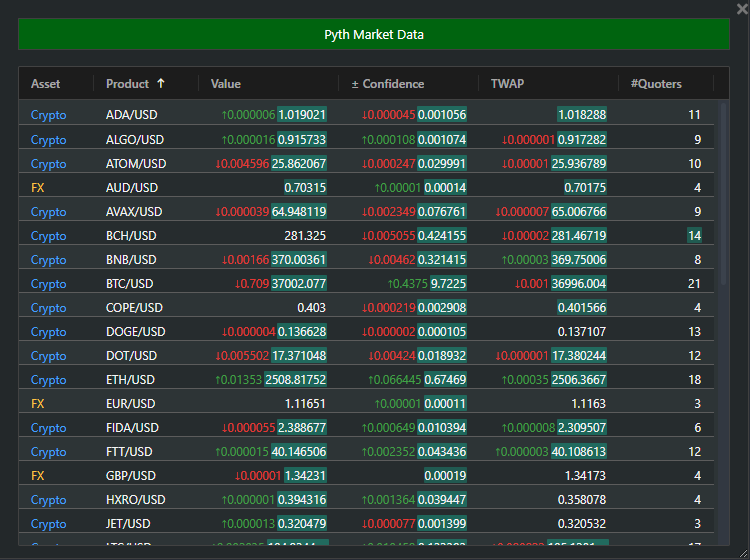Screen dimensions: 750x560
Task: Click the BTC/USD TWAP 36996.004
Action: (x=579, y=284)
